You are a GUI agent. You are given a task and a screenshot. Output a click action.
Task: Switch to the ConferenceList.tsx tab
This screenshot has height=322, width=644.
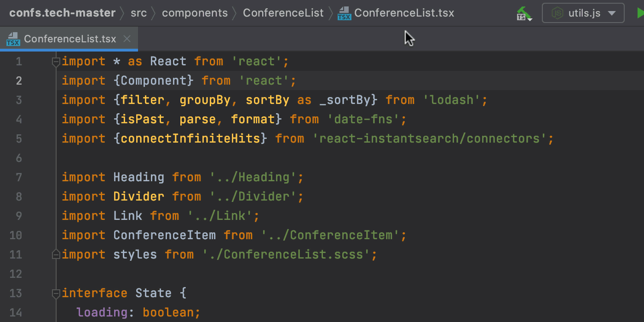69,39
